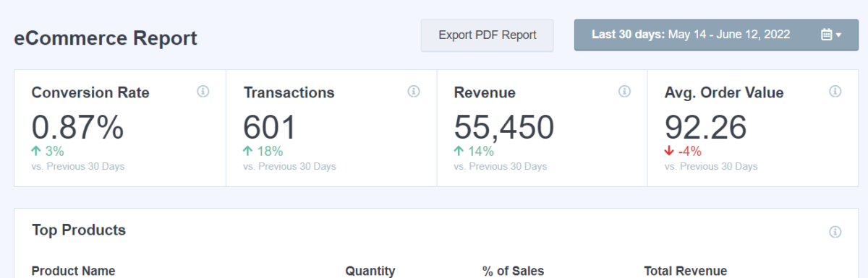Click the Conversion Rate card title
This screenshot has height=278, width=868.
point(90,92)
